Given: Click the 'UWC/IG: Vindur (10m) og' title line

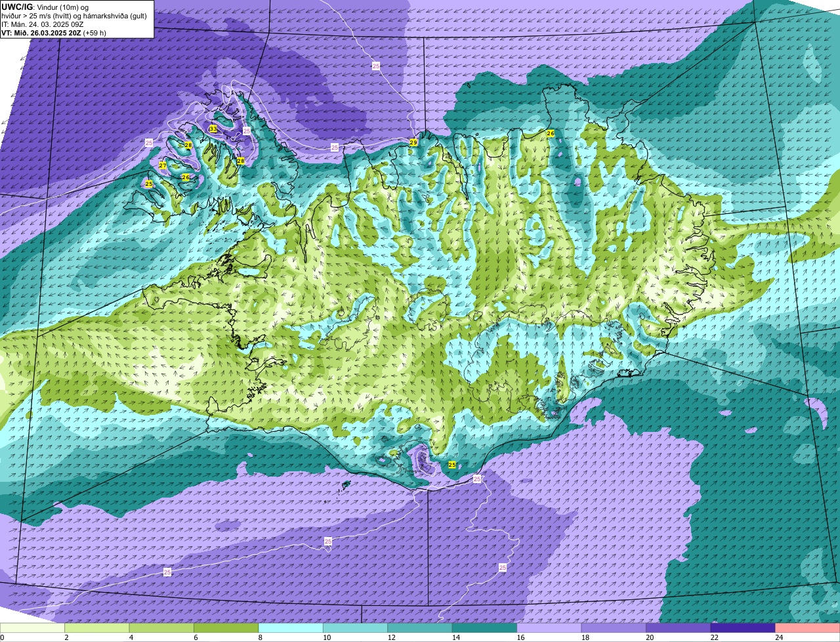Looking at the screenshot, I should (45, 7).
